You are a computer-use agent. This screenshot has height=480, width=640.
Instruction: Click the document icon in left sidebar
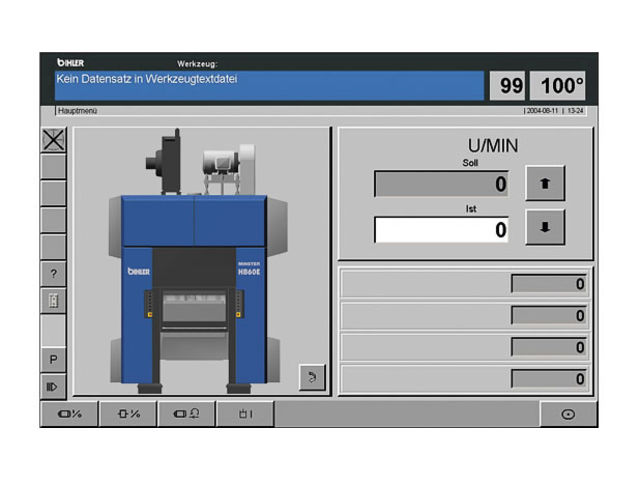53,300
